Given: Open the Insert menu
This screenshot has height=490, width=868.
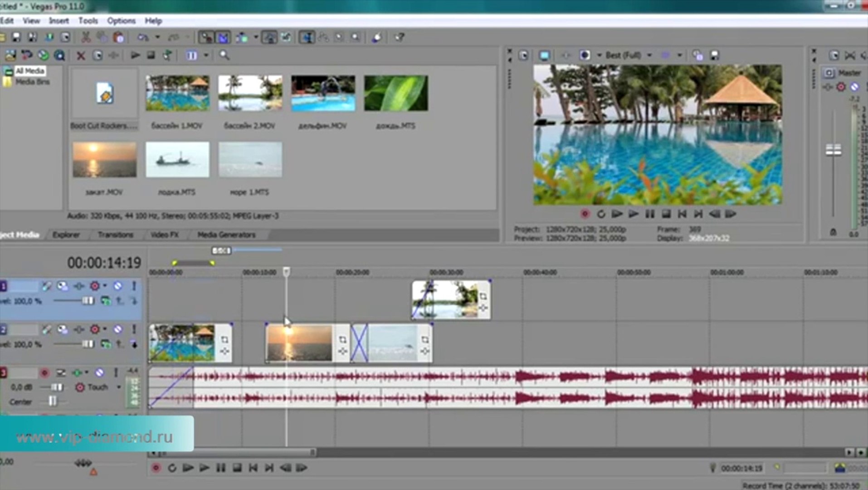Looking at the screenshot, I should point(59,21).
